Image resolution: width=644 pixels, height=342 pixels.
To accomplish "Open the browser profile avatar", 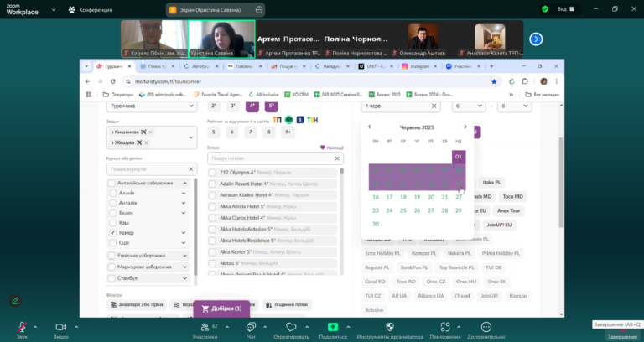I will click(x=543, y=81).
